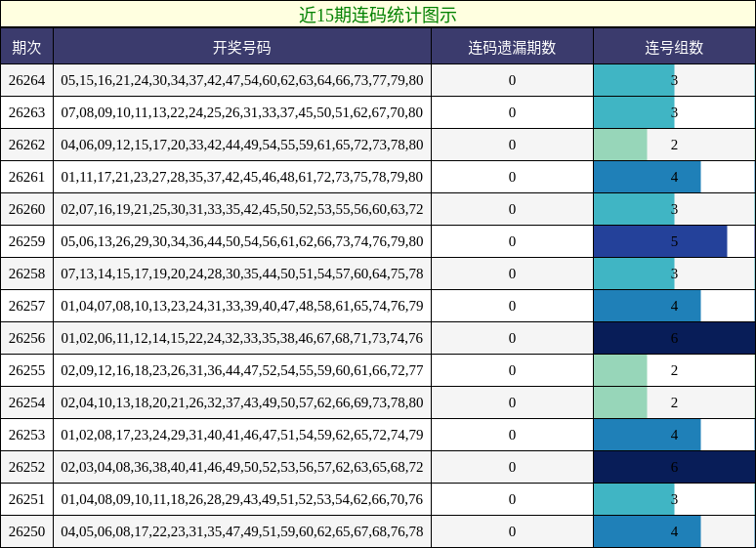Click draw numbers starting 02,04,10,13

pyautogui.click(x=242, y=402)
